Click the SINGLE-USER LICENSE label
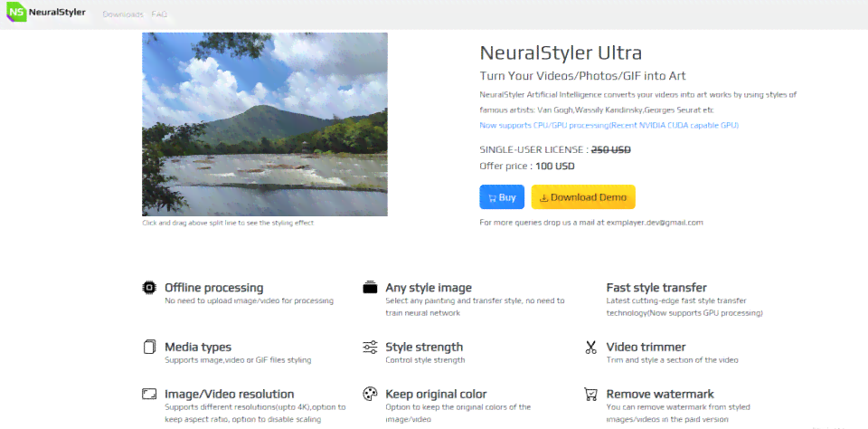 531,149
